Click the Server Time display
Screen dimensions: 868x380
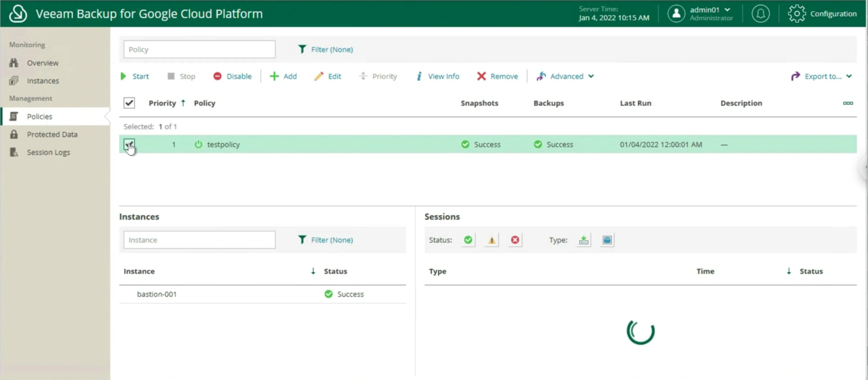614,14
